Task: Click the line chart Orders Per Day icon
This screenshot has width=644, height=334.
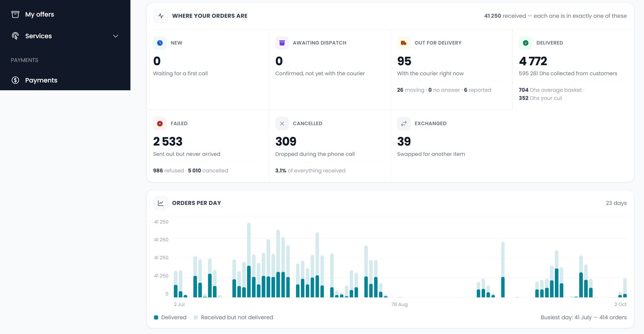Action: pyautogui.click(x=161, y=203)
